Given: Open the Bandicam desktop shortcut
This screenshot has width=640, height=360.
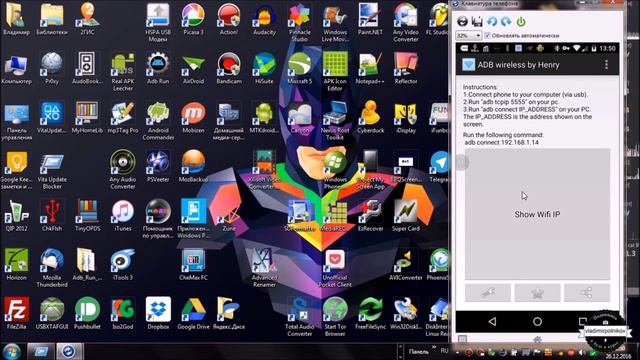Looking at the screenshot, I should (x=229, y=68).
